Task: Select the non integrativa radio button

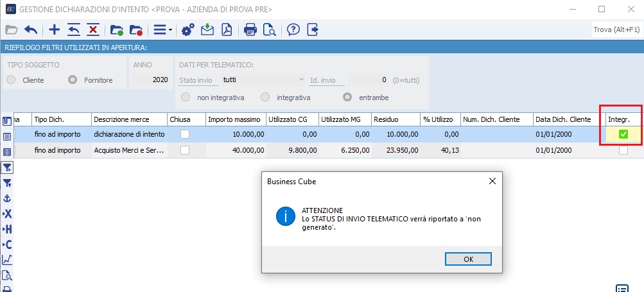Action: 186,98
